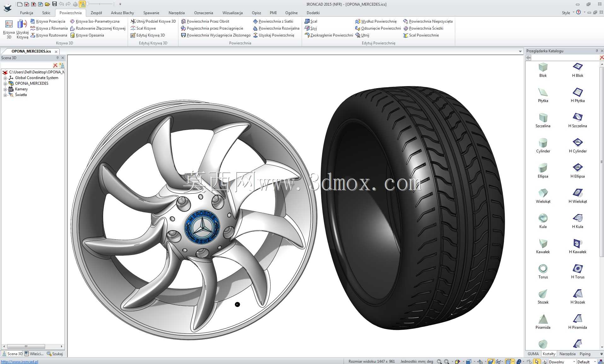Switch to Piping catalog tab
Viewport: 604px width, 364px height.
click(585, 354)
